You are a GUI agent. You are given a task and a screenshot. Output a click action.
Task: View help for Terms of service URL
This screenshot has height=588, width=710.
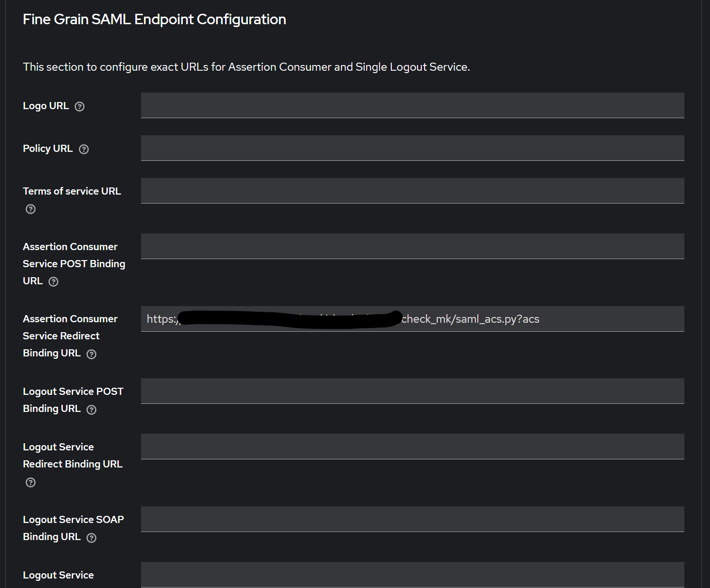click(x=30, y=209)
